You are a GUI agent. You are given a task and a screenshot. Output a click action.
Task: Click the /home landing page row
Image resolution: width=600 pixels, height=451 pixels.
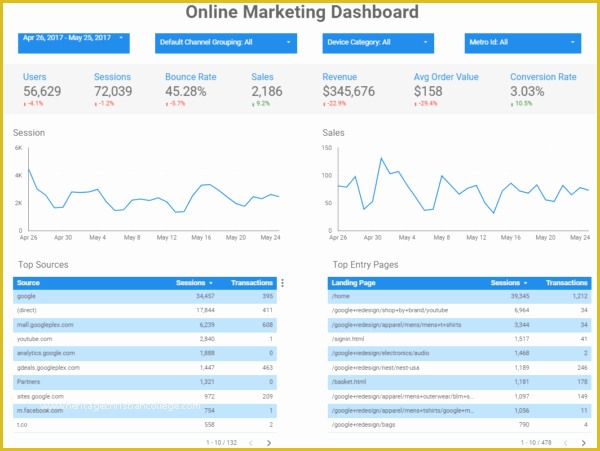tap(459, 296)
